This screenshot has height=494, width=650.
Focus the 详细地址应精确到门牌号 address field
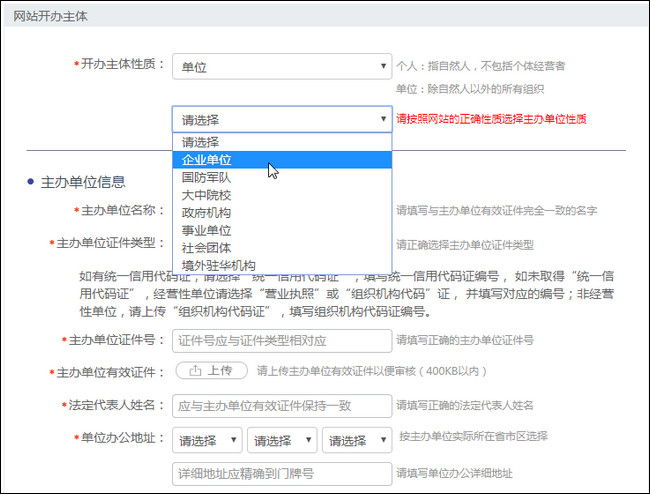pyautogui.click(x=282, y=474)
